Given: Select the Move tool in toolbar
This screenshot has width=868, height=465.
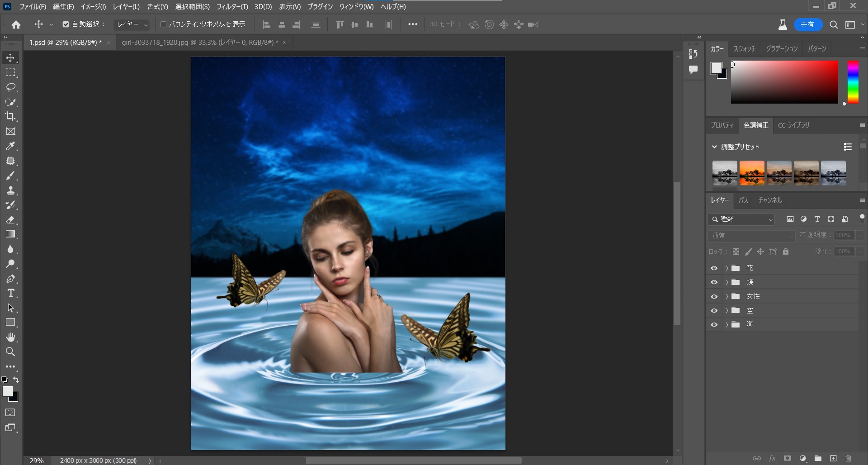Looking at the screenshot, I should click(x=10, y=58).
